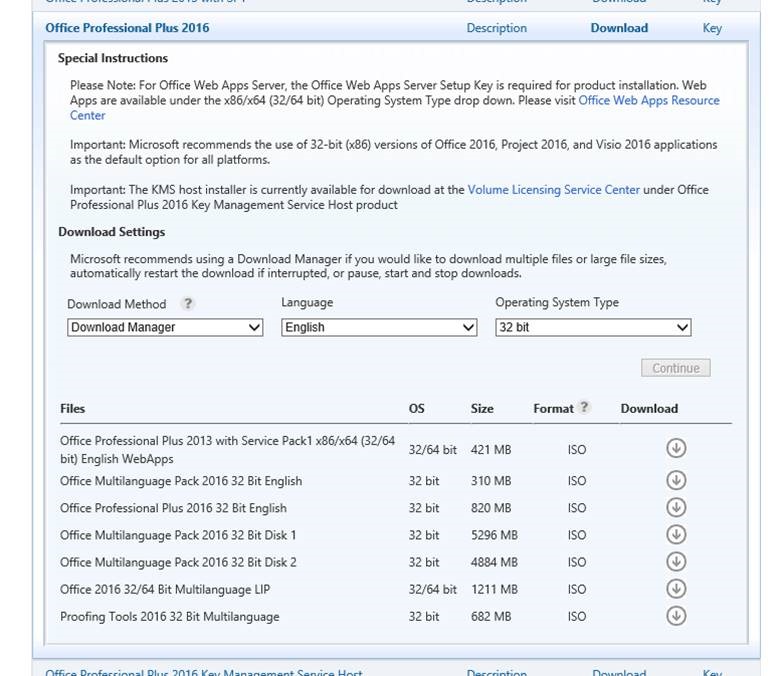The width and height of the screenshot is (779, 676).
Task: Show help for Download Method
Action: pyautogui.click(x=188, y=303)
